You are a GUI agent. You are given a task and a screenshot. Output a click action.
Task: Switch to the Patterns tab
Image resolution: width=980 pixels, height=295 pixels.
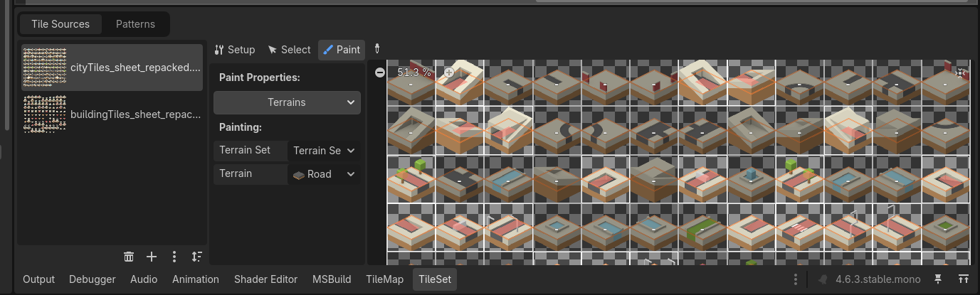click(135, 23)
